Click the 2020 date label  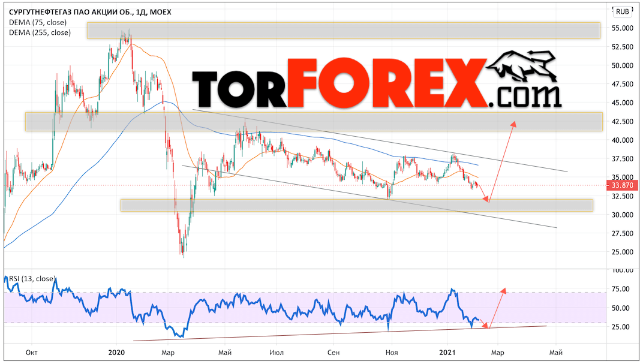coord(116,353)
